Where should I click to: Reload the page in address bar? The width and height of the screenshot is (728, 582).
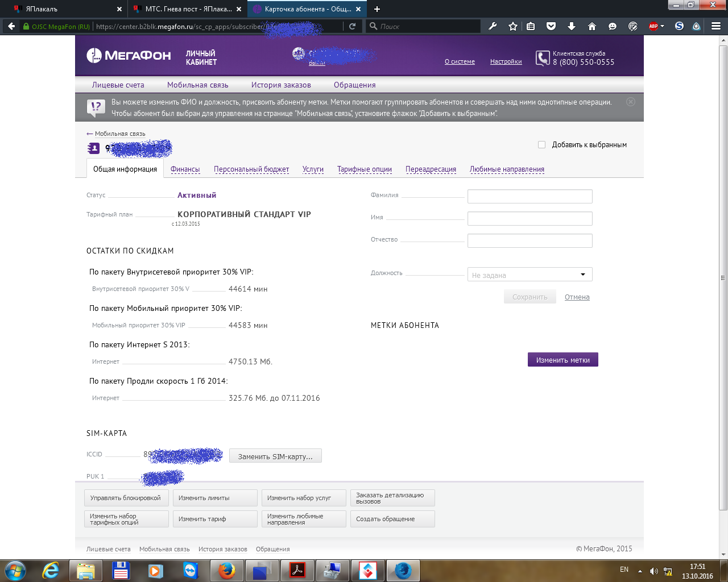[353, 26]
